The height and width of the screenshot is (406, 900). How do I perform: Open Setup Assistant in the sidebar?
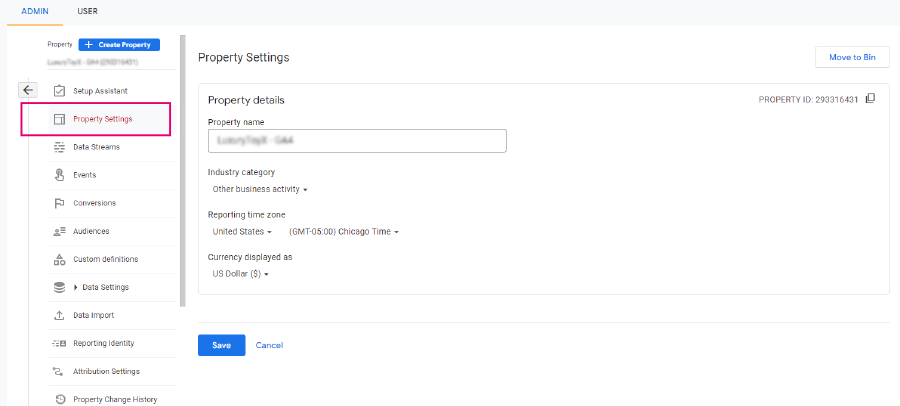tap(100, 91)
